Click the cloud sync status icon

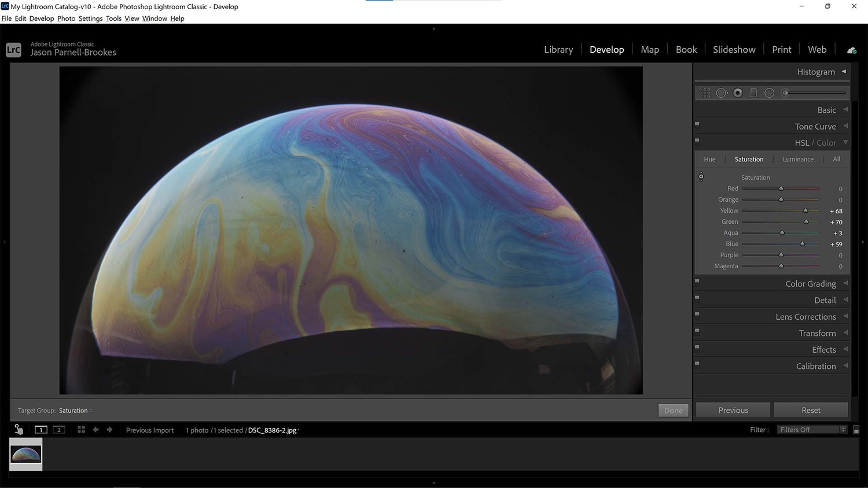pos(851,50)
